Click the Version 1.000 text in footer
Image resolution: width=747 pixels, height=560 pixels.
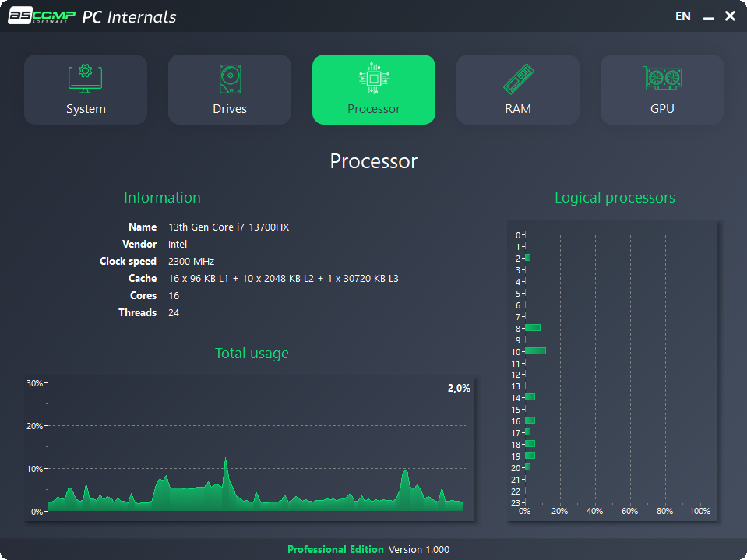[419, 550]
